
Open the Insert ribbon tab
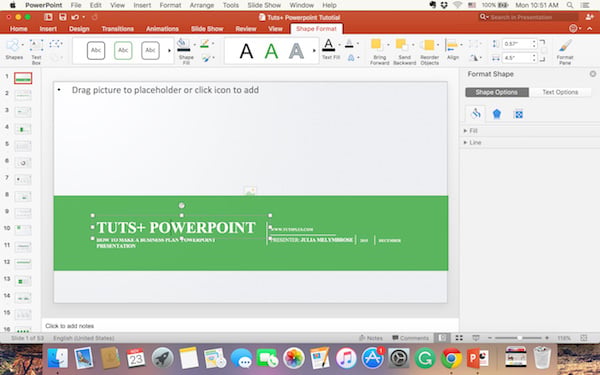point(48,29)
